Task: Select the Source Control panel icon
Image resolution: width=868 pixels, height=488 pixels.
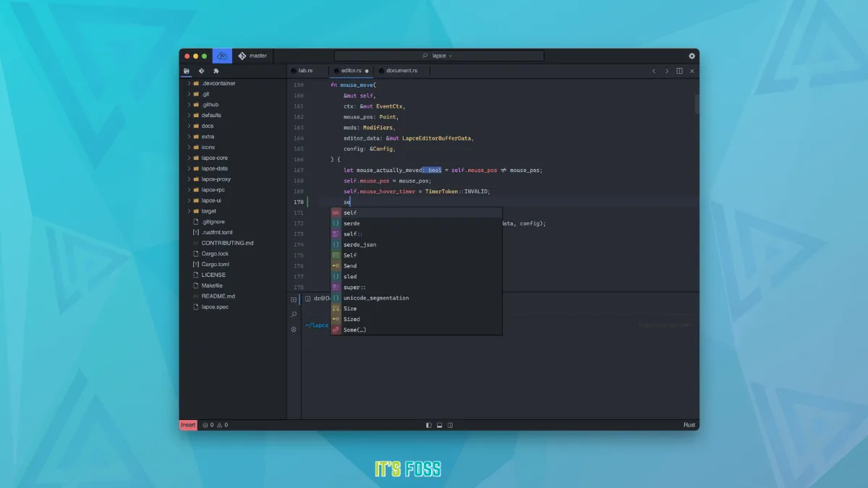Action: click(x=201, y=71)
